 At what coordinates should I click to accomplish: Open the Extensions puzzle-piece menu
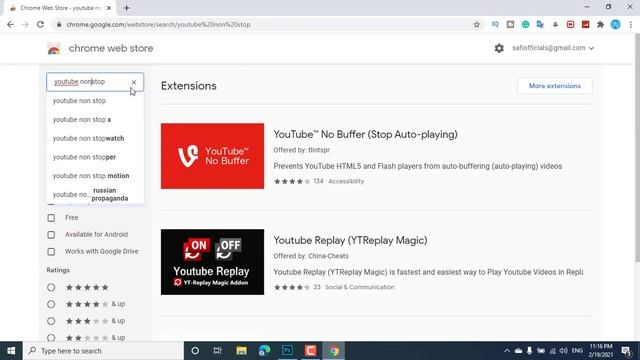[600, 24]
